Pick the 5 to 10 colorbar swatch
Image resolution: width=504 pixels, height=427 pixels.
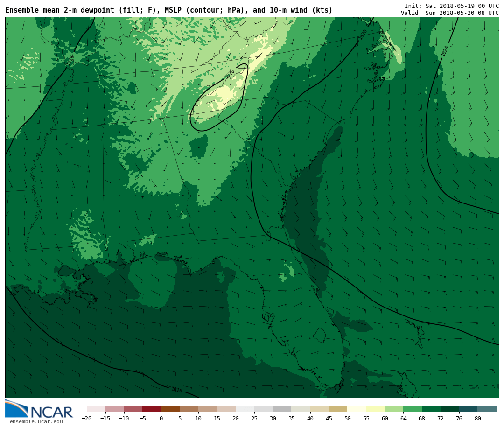[189, 409]
